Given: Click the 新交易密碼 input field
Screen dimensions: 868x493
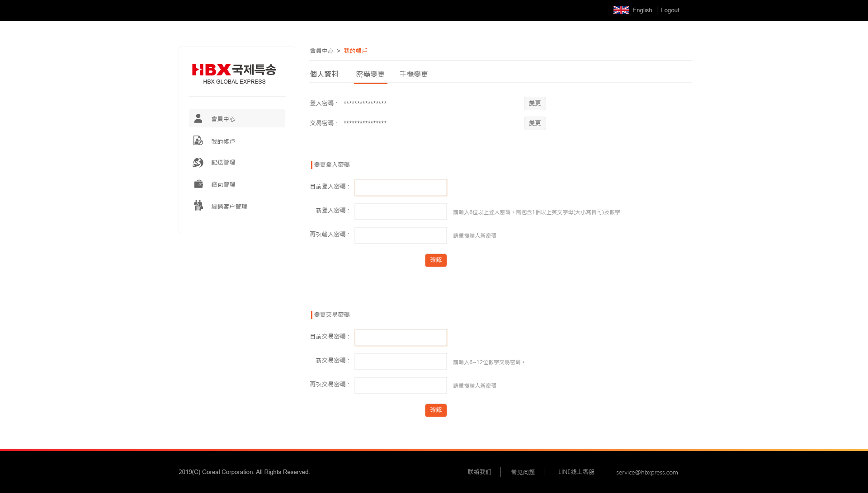Looking at the screenshot, I should coord(401,362).
